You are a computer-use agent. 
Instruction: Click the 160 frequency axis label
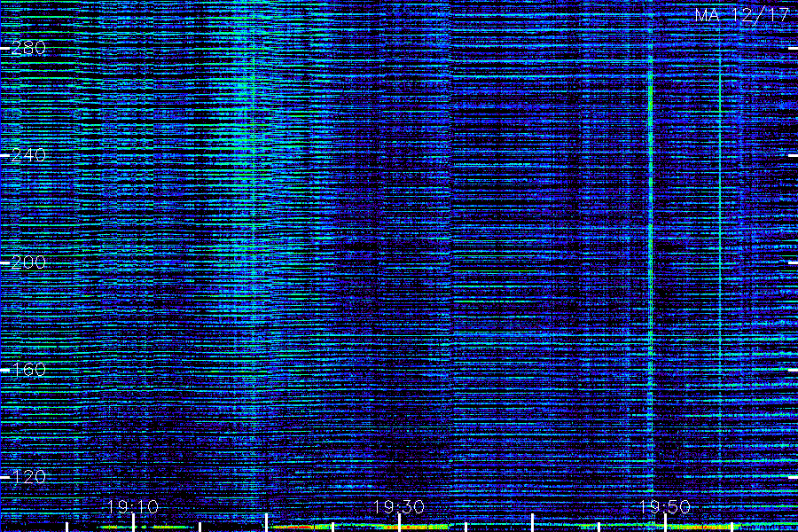tap(28, 370)
